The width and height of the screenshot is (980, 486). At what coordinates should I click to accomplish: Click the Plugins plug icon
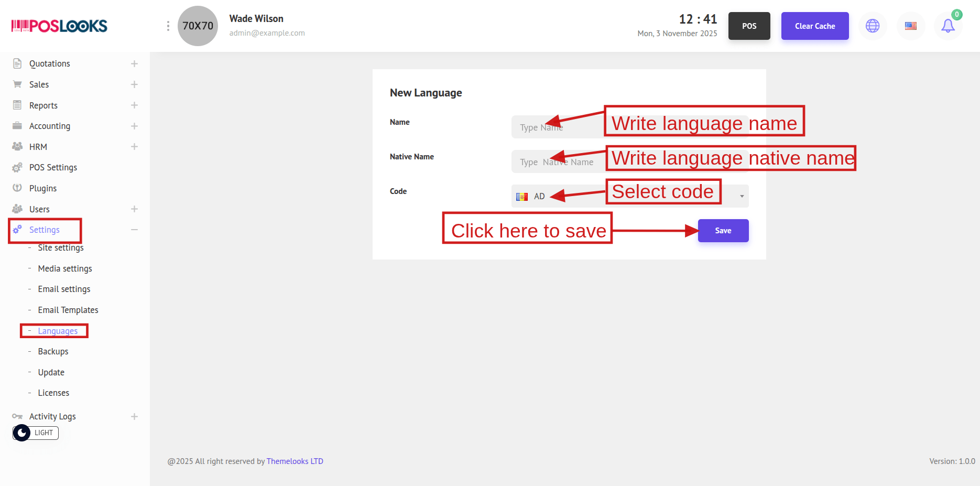17,188
